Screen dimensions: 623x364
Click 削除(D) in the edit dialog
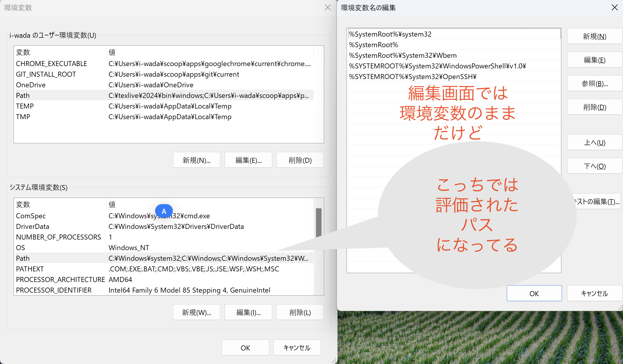(594, 107)
